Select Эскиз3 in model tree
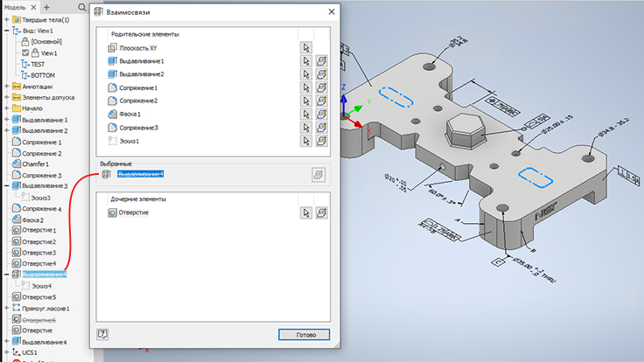Screen dimensions: 644x362 point(40,198)
